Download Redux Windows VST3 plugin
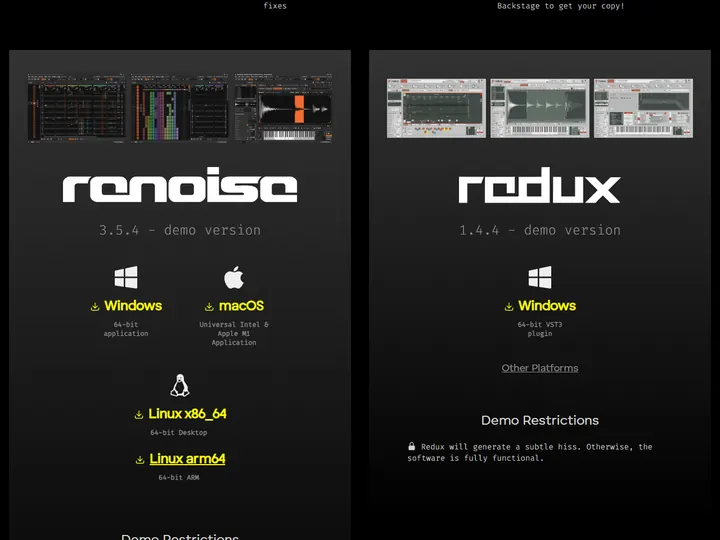This screenshot has height=540, width=720. click(x=547, y=306)
